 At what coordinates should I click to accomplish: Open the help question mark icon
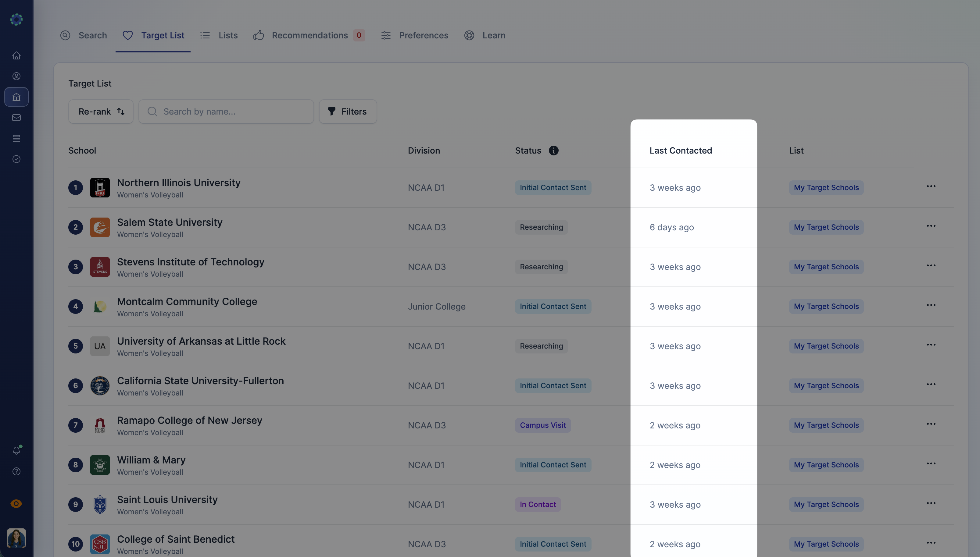[16, 471]
